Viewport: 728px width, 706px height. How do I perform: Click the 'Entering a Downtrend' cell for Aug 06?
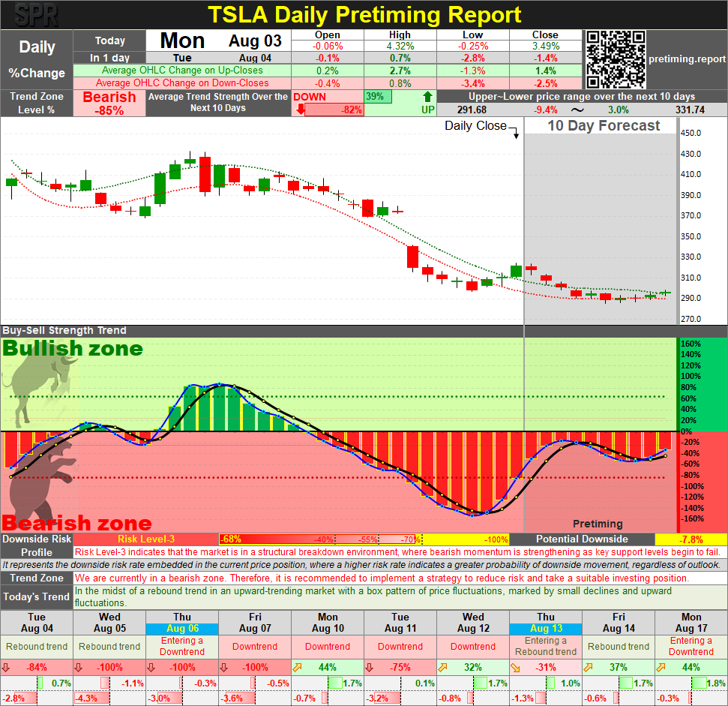point(182,646)
